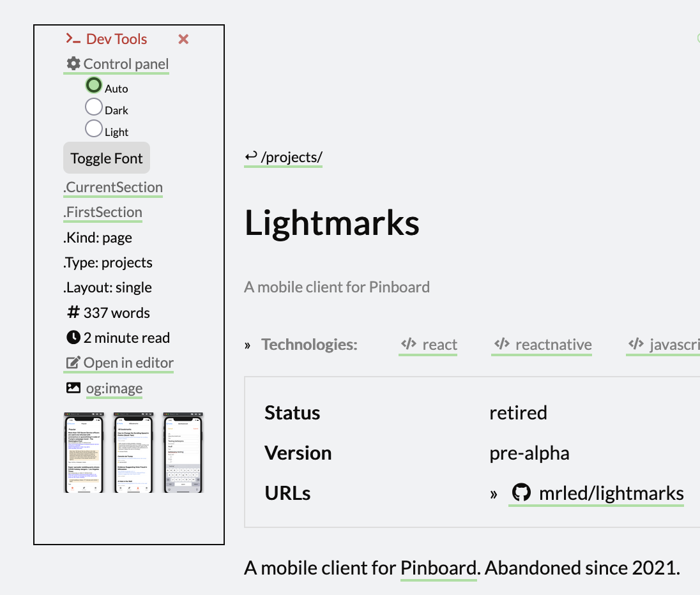Click the reactnative technology tag
Screen dimensions: 700x595
542,345
